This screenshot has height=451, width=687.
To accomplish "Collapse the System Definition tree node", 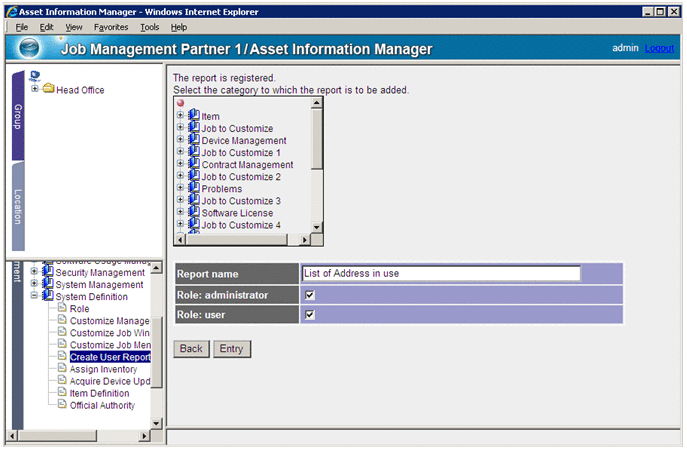I will click(35, 296).
